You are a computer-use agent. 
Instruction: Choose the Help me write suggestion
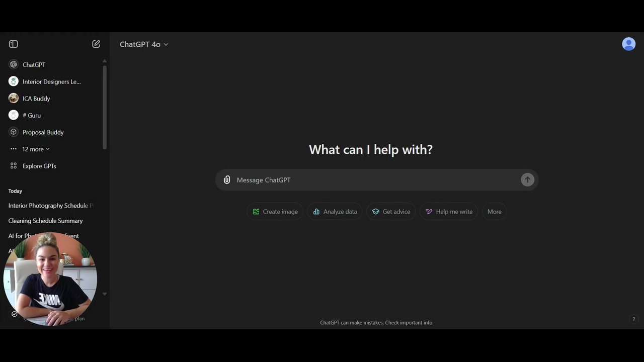pos(449,212)
